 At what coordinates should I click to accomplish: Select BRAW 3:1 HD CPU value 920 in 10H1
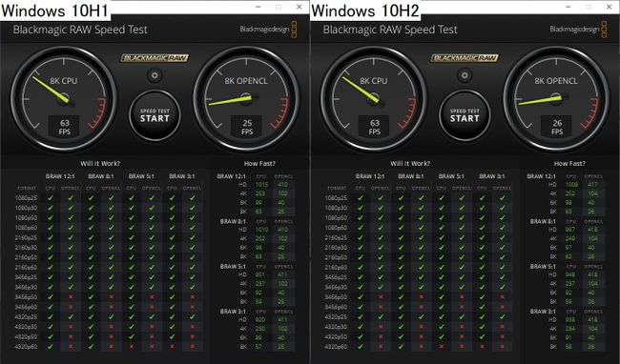[260, 319]
